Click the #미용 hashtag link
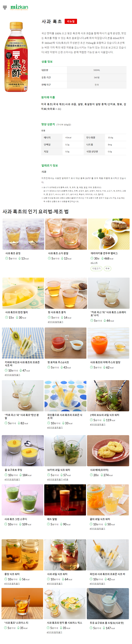132x644 pixels. [66, 479]
